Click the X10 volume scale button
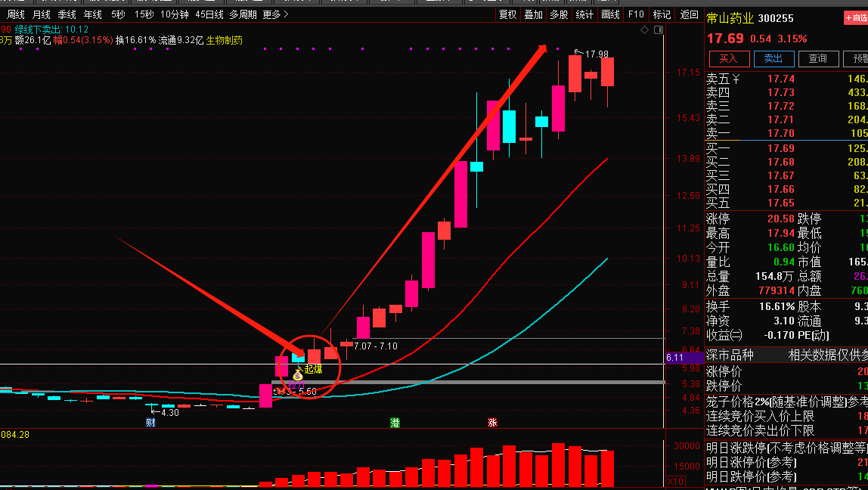This screenshot has width=868, height=490. [674, 481]
